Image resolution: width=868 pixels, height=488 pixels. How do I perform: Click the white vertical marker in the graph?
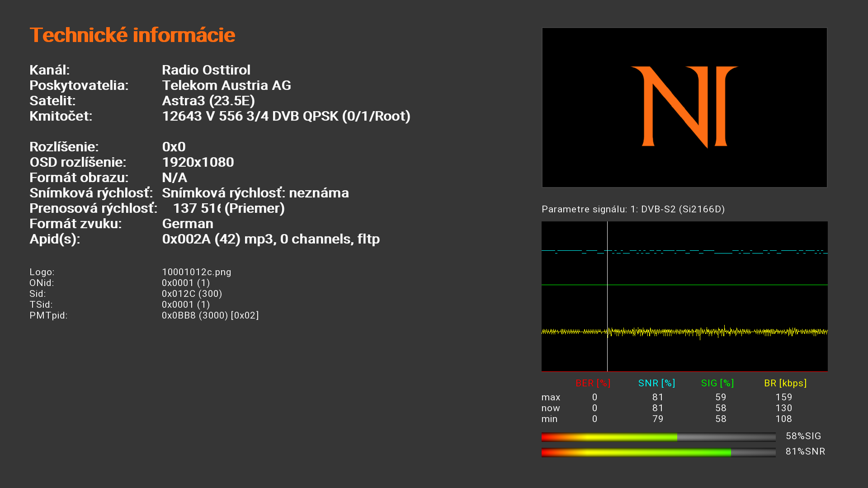click(x=607, y=307)
